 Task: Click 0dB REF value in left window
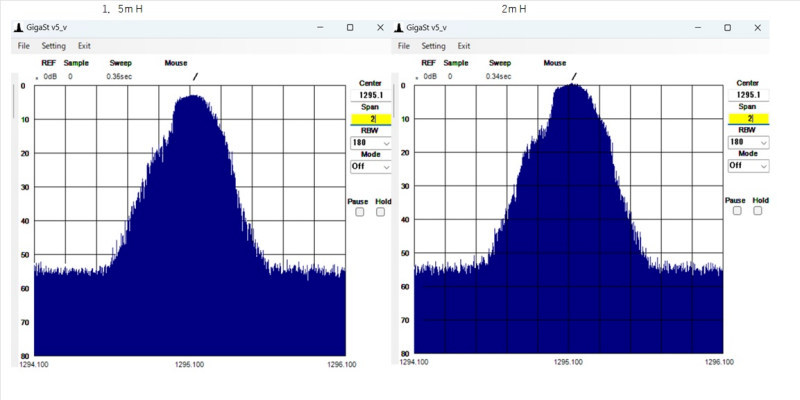coord(50,77)
